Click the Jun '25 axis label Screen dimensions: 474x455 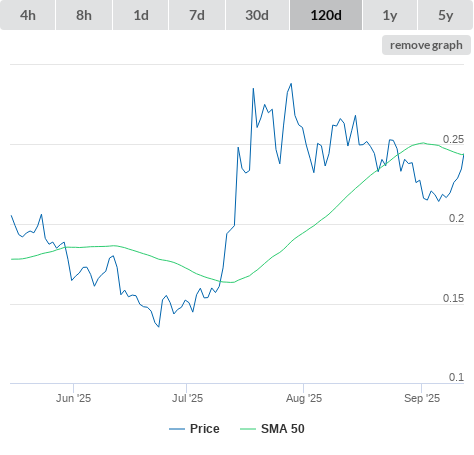[x=73, y=398]
